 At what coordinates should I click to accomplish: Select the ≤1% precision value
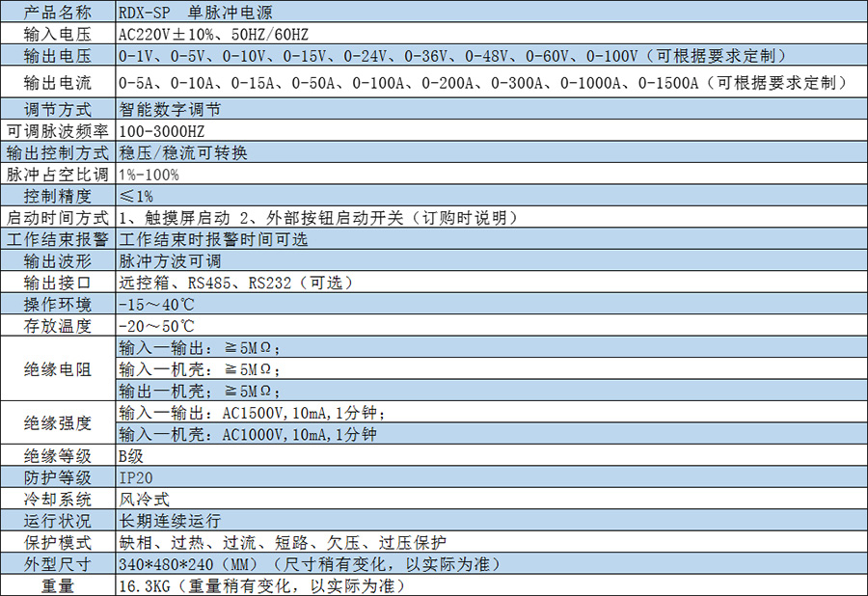pos(136,196)
